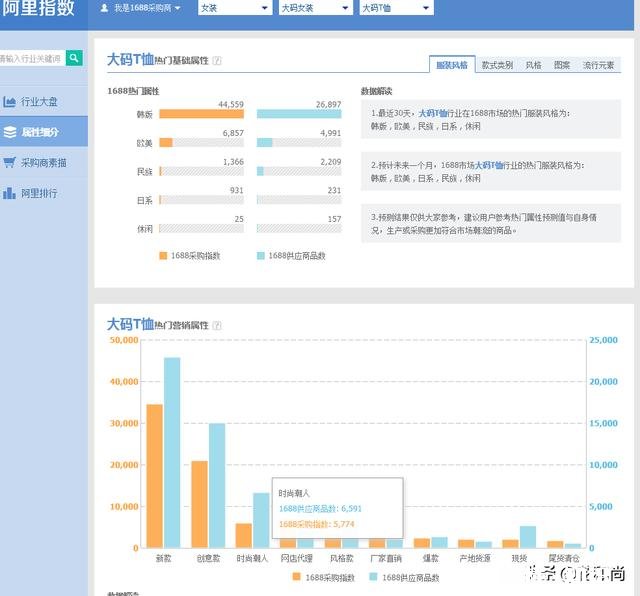Select the 属性细分 layers icon in sidebar
The width and height of the screenshot is (640, 596).
tap(10, 132)
